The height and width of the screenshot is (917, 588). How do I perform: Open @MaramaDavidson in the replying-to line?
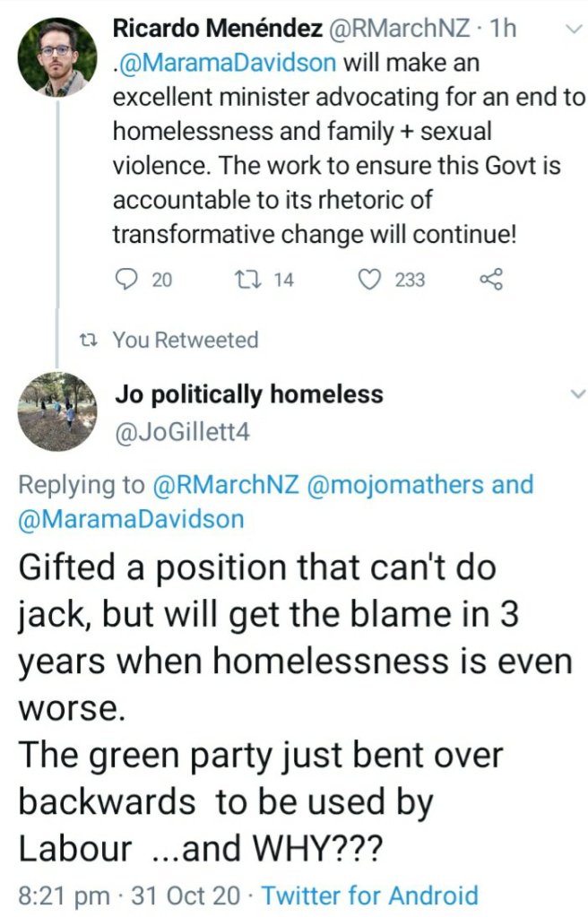[x=131, y=519]
